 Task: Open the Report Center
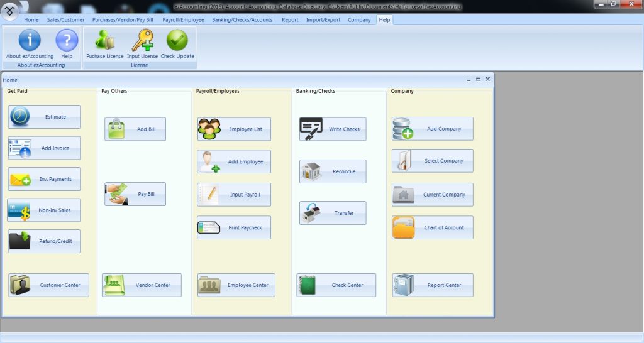click(433, 285)
